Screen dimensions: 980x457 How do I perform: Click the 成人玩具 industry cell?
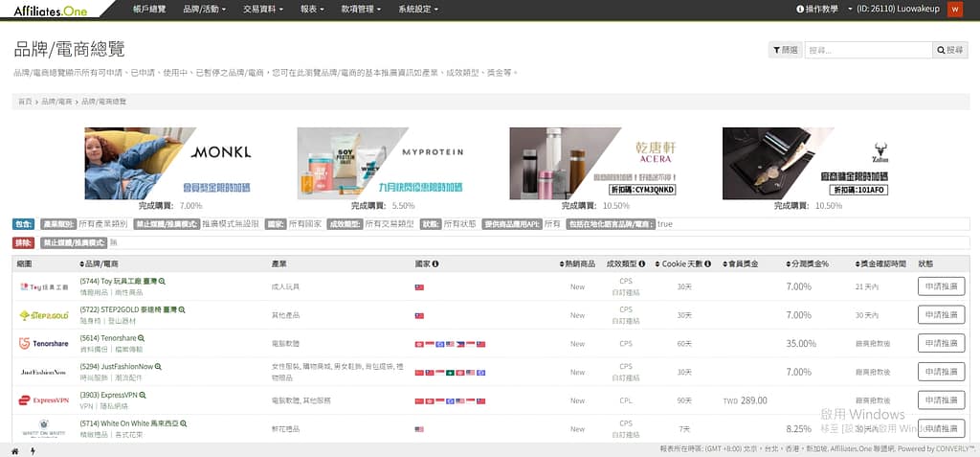point(285,286)
